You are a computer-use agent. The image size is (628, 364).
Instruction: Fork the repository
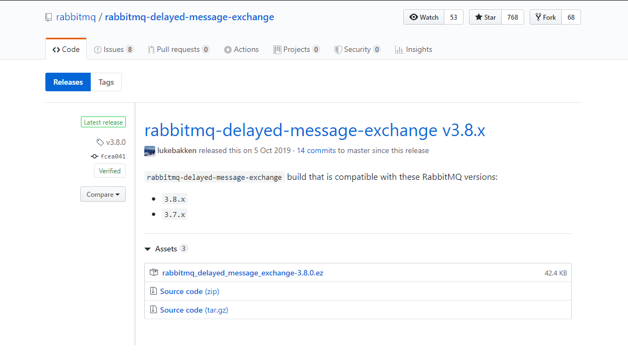coord(545,17)
